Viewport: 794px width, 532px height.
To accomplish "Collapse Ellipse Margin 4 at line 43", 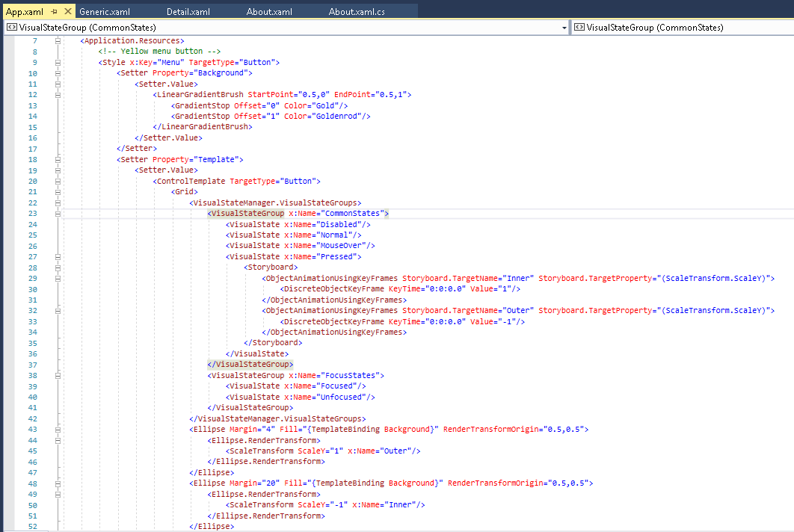I will (x=58, y=429).
